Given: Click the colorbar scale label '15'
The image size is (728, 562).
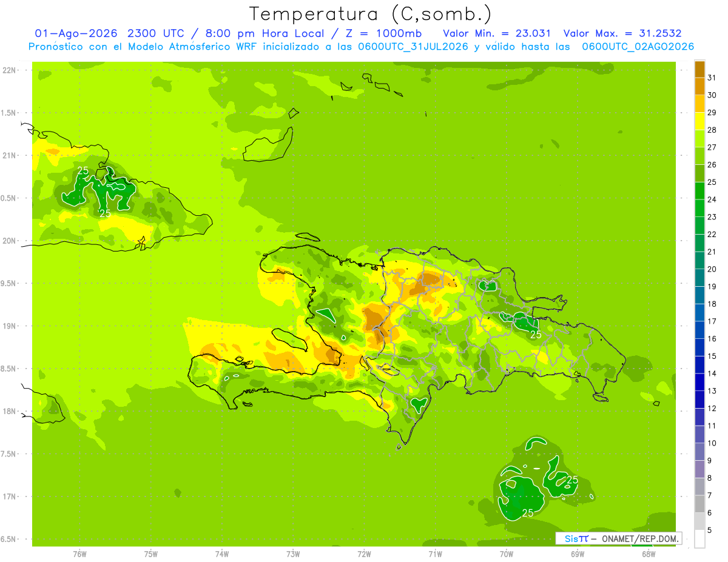Looking at the screenshot, I should pos(712,356).
